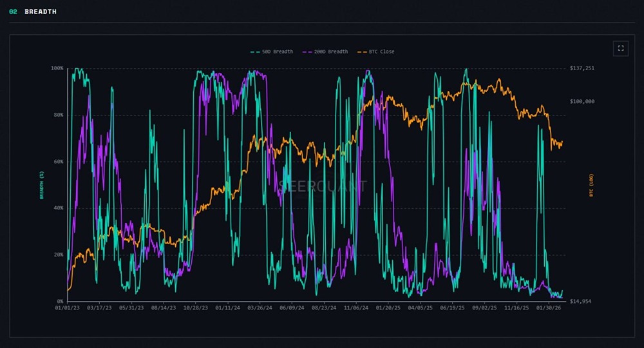Click the 0% breadth axis label
The width and height of the screenshot is (644, 348).
click(60, 301)
